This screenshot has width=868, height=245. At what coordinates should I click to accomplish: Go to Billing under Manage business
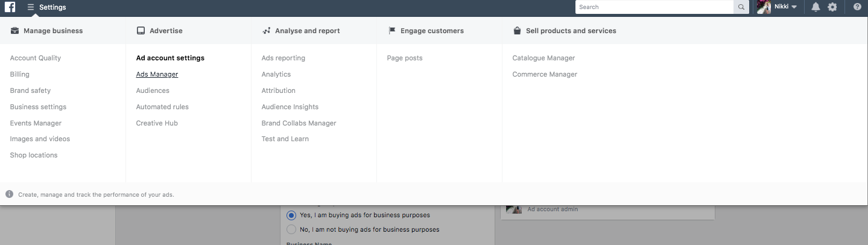pyautogui.click(x=19, y=74)
